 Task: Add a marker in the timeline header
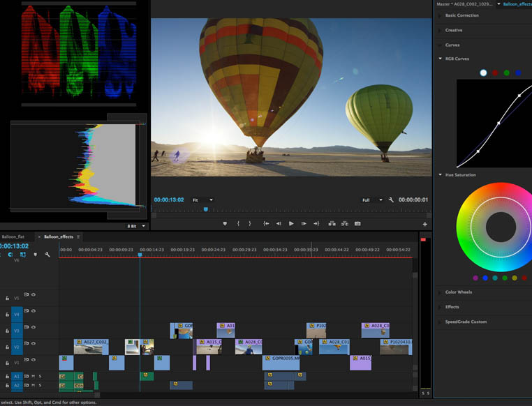click(x=36, y=254)
